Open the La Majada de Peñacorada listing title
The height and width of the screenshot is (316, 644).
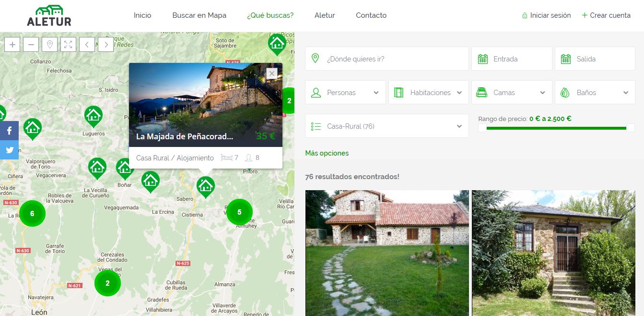point(185,136)
